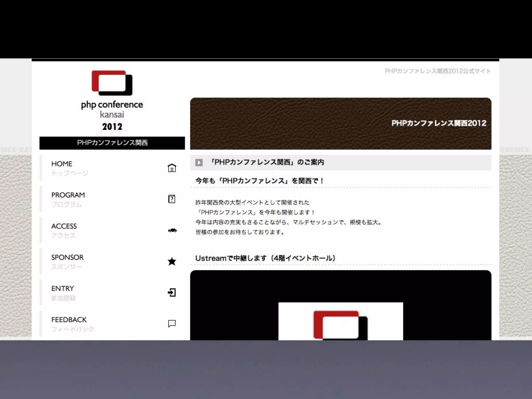Screen dimensions: 532x399
Task: Click the black PHPカンファレンス関西 title bar
Action: pos(112,143)
